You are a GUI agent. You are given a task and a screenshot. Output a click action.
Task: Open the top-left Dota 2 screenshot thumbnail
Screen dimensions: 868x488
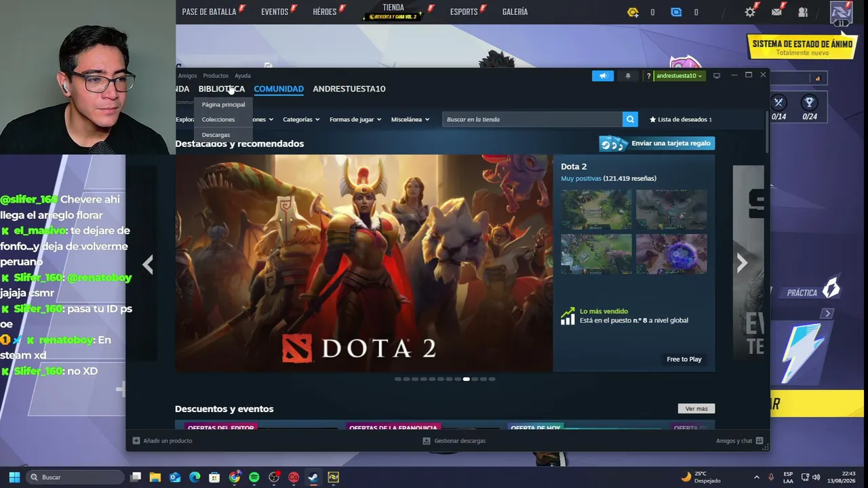596,209
